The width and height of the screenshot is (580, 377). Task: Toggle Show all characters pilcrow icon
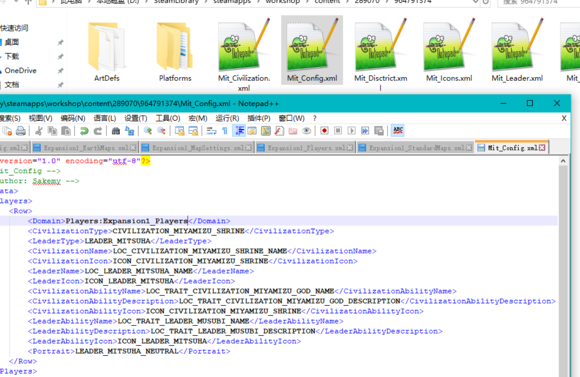click(x=225, y=131)
